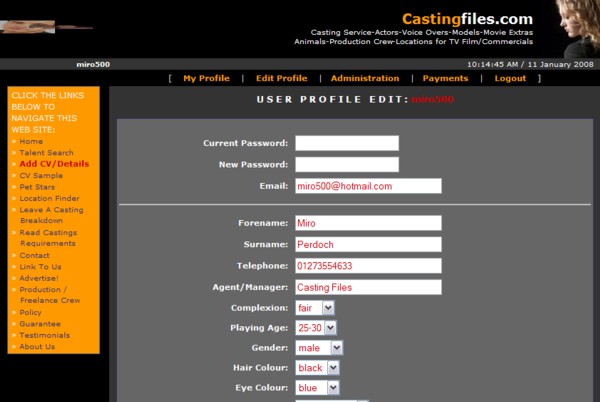Click the Agent/Manager field with Casting Files
The height and width of the screenshot is (402, 600).
coord(368,287)
